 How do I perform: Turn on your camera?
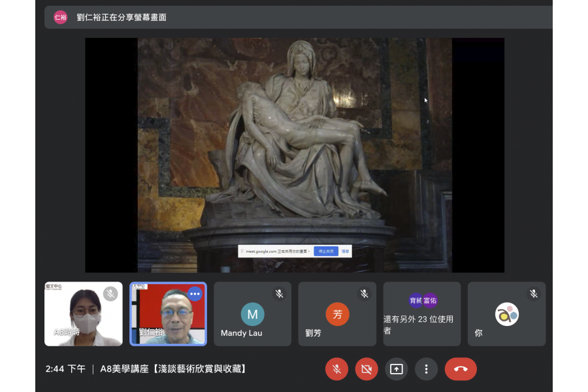point(367,369)
